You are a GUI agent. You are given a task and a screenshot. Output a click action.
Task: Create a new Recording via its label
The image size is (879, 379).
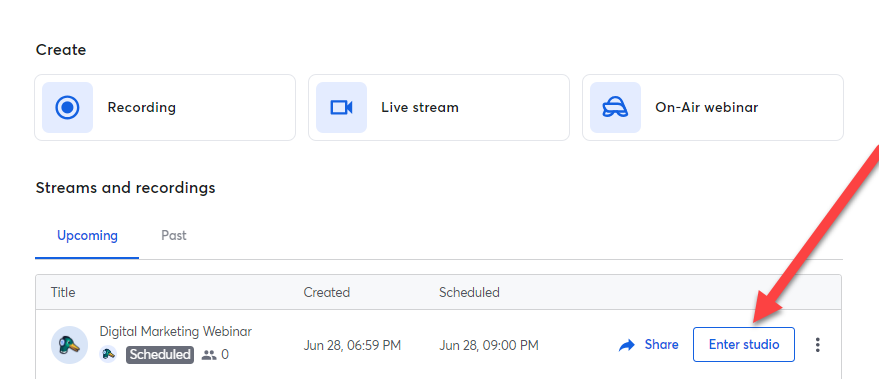142,107
